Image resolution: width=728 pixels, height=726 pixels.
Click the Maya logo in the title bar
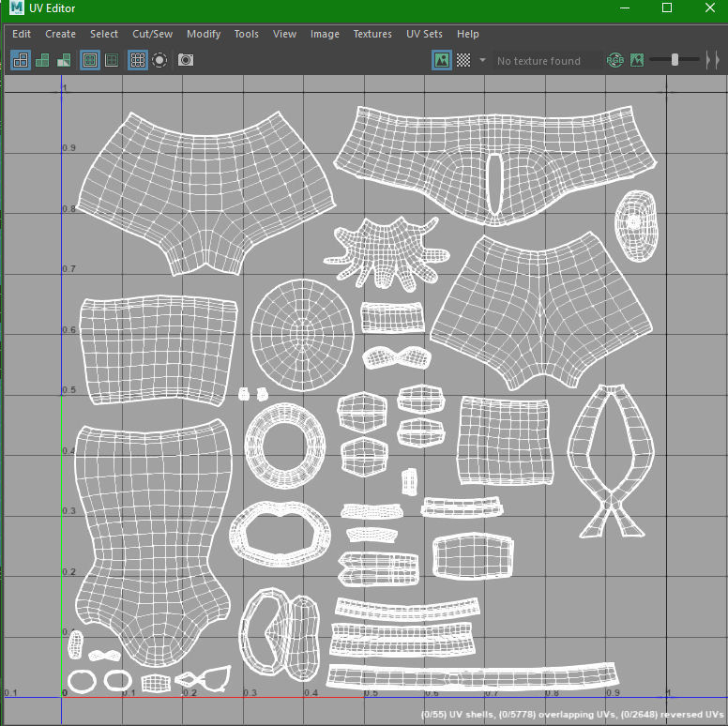pos(17,8)
